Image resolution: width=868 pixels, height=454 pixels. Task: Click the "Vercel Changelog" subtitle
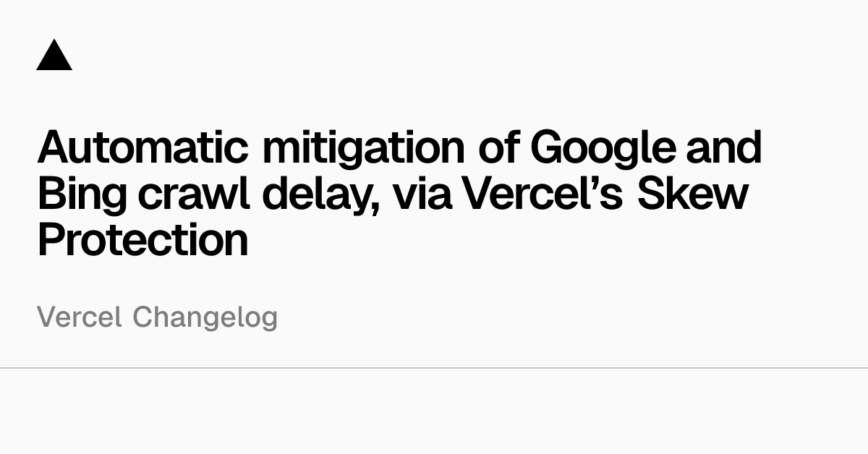tap(157, 317)
